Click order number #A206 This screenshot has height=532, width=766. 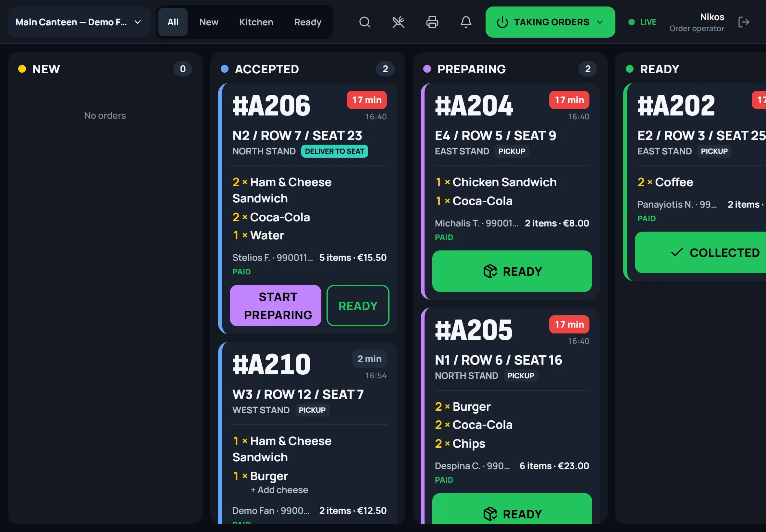pos(271,106)
